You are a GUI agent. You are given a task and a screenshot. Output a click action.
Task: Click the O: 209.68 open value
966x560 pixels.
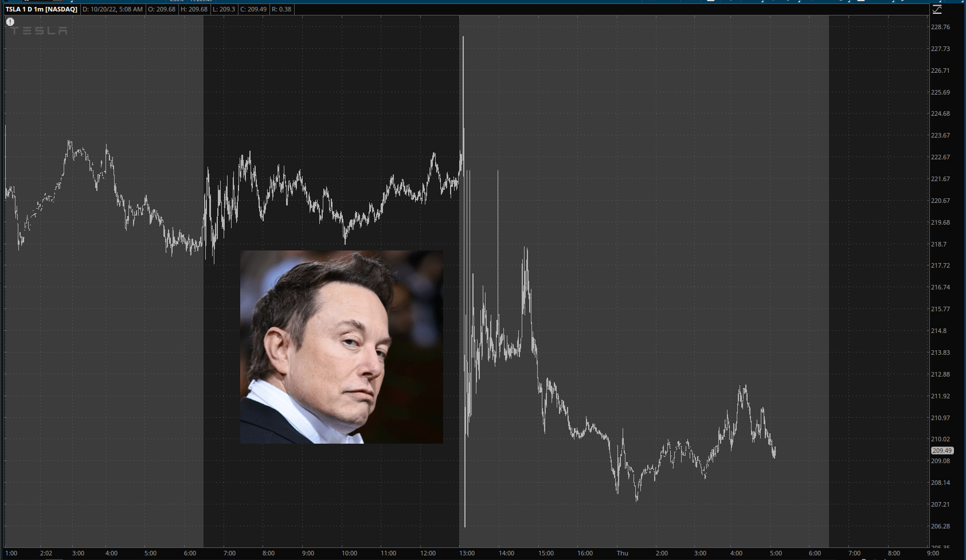pos(162,9)
